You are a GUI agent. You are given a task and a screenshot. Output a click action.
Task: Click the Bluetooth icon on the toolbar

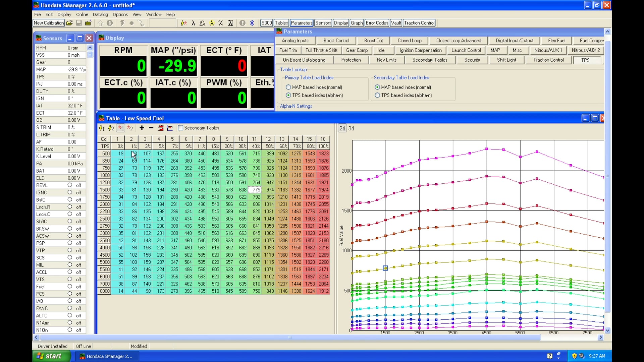(252, 23)
